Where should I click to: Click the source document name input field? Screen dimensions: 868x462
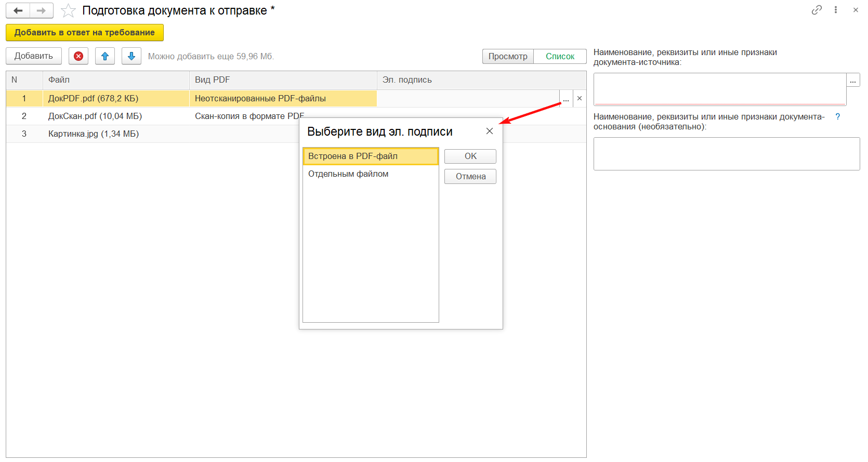pos(720,89)
